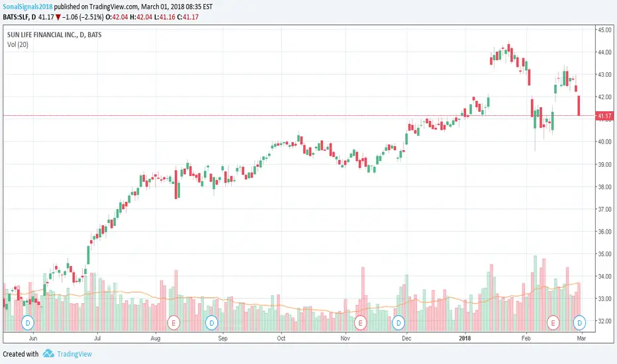
Task: Click the O:42.04 open value
Action: click(x=117, y=17)
